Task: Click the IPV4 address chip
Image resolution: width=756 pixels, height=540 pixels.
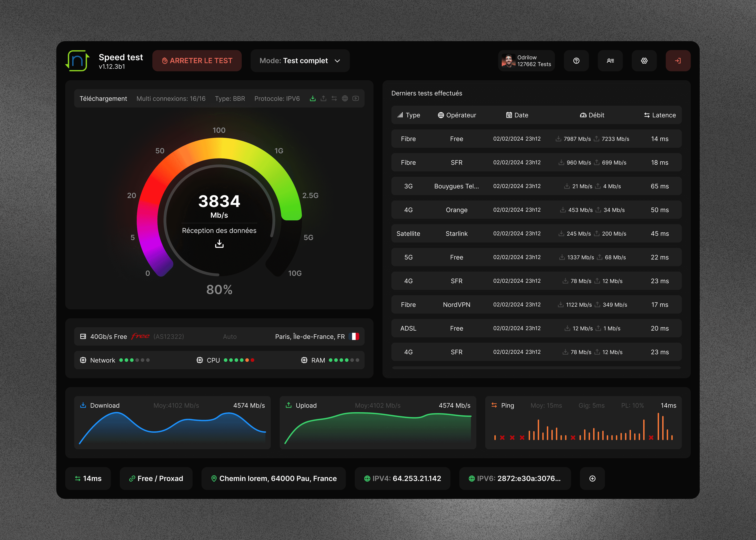Action: [402, 479]
